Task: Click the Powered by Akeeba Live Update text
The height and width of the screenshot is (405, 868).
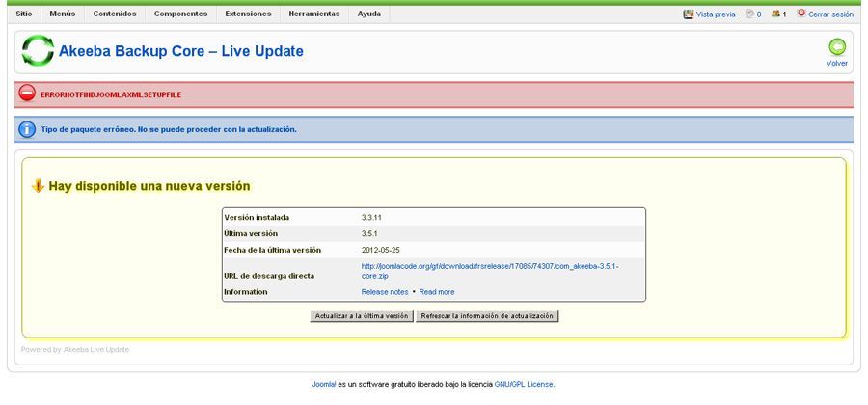Action: coord(75,350)
